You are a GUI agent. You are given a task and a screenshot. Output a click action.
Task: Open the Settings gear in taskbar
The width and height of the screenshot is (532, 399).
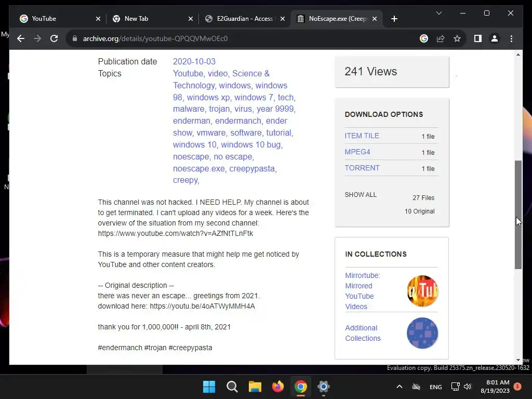pos(324,387)
